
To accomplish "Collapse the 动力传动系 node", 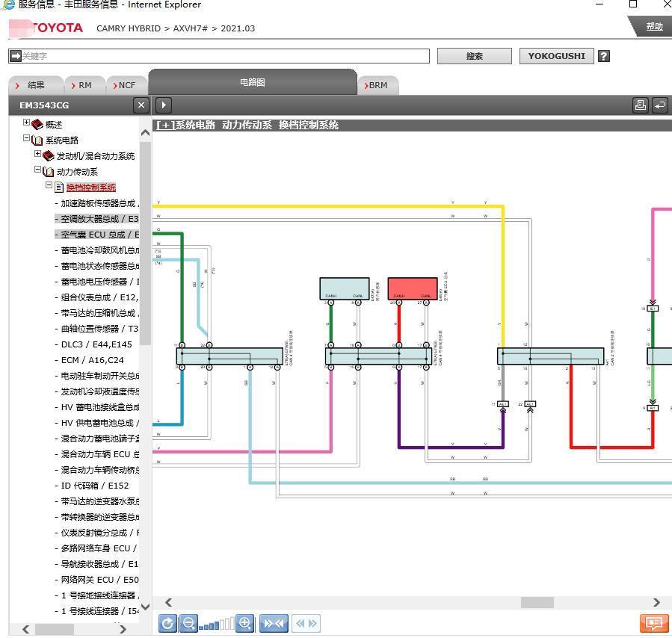I will pyautogui.click(x=37, y=170).
